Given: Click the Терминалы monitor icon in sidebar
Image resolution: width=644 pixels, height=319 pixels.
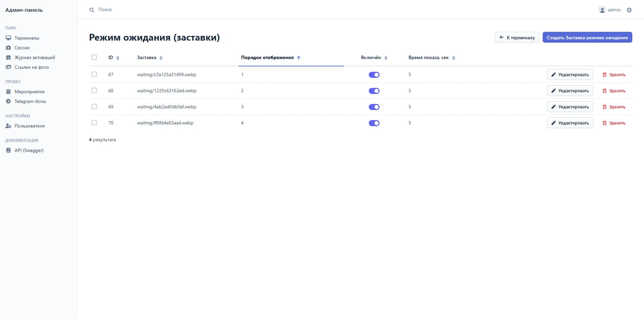Looking at the screenshot, I should (x=8, y=38).
